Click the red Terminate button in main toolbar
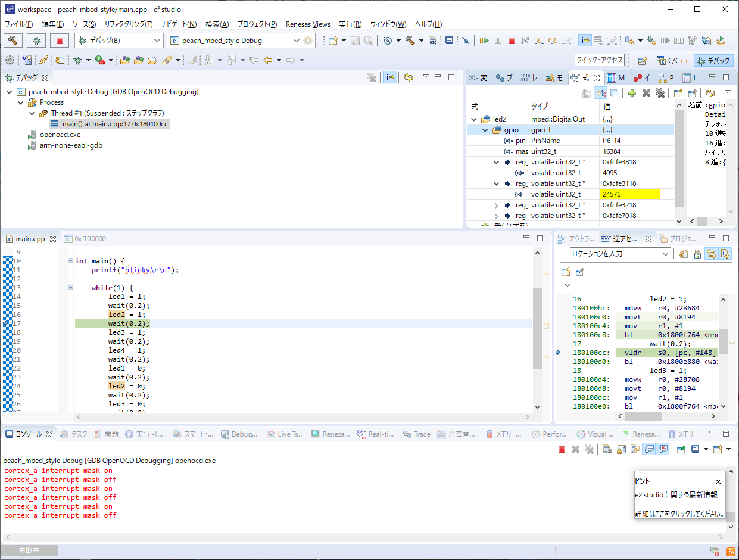Screen dimensions: 739x560 pos(512,41)
